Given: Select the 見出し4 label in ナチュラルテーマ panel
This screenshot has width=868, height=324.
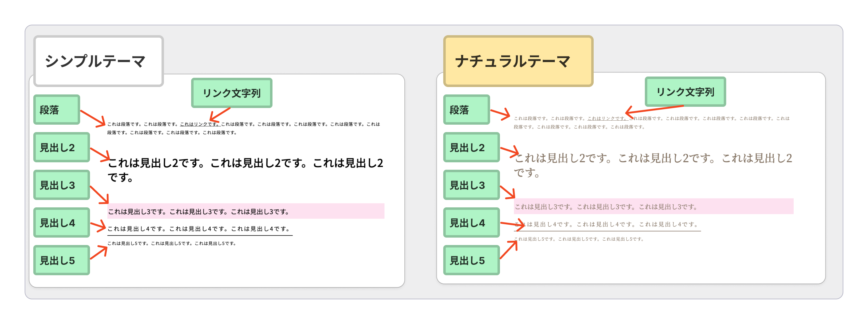Looking at the screenshot, I should (x=471, y=223).
